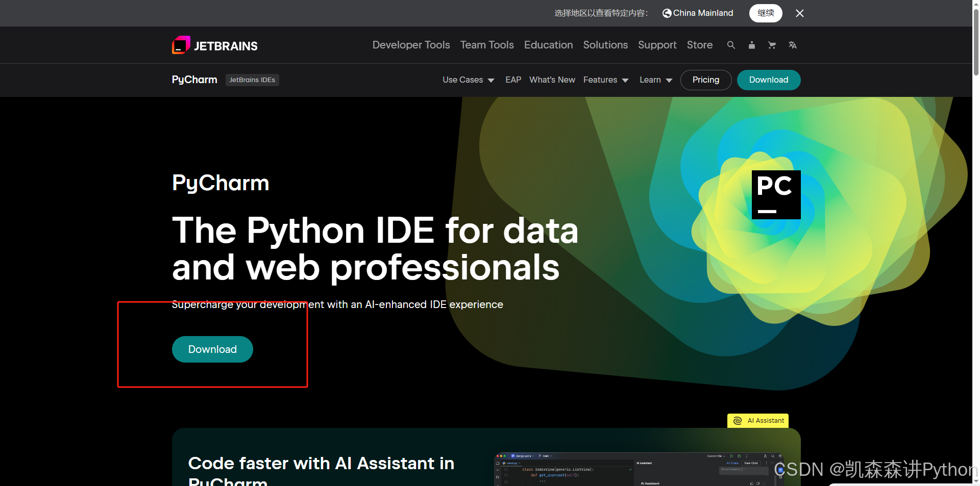
Task: Click the hero Download button below the tagline
Action: click(212, 349)
